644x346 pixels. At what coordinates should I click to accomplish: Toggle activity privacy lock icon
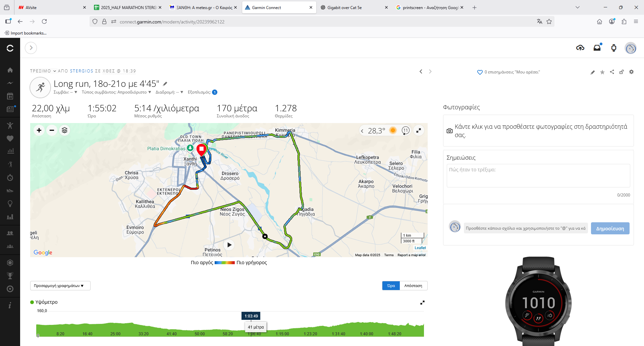pos(622,72)
